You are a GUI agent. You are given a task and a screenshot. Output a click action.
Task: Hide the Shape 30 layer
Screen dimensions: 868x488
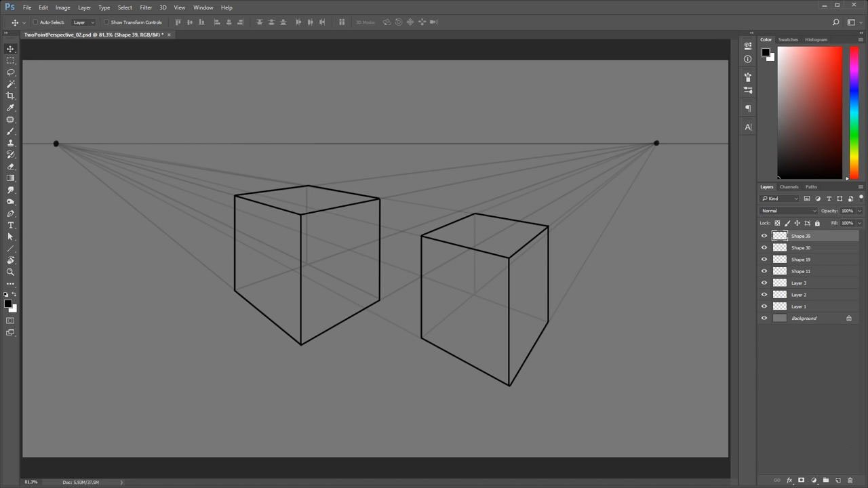[x=764, y=248]
